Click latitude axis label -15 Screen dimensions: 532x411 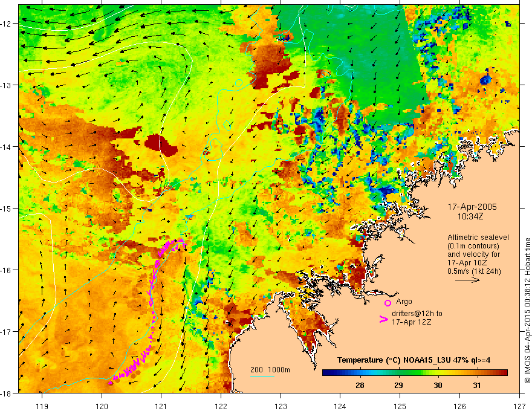tap(6, 208)
